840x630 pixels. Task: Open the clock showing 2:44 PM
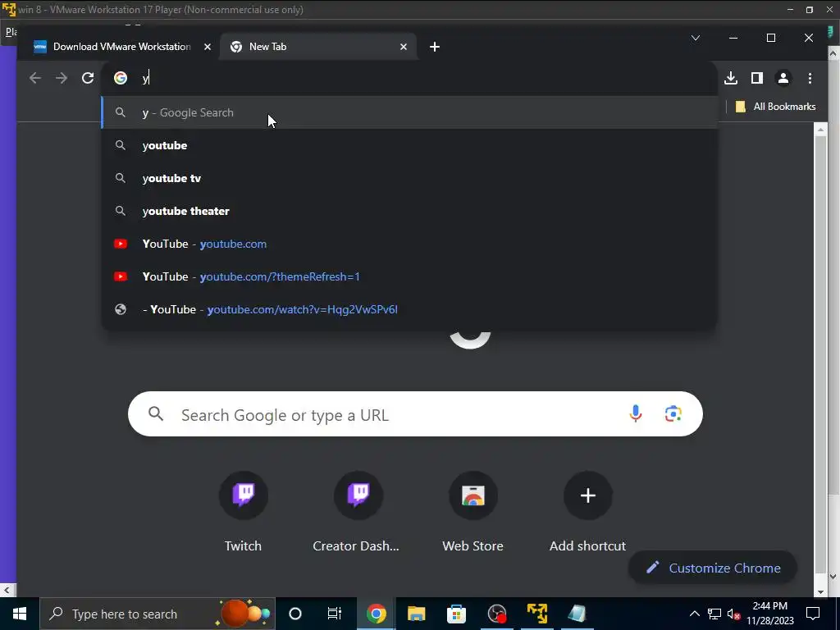point(770,614)
